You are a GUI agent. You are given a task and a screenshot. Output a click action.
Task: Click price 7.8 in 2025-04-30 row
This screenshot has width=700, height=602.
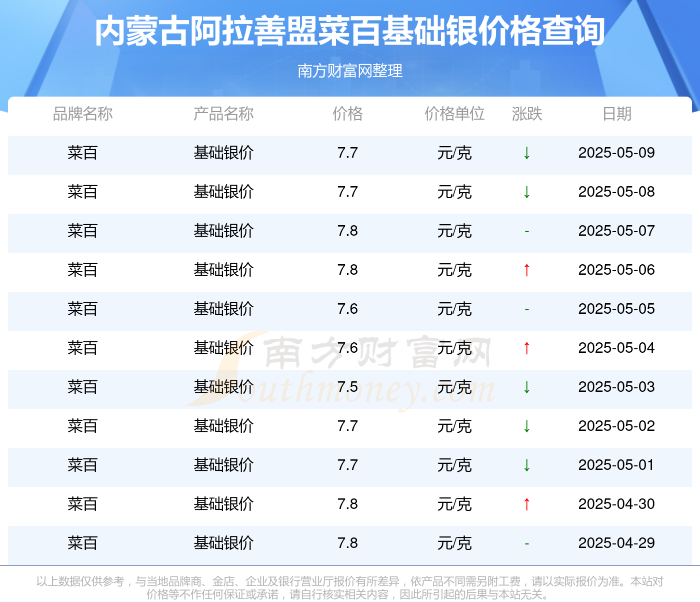pyautogui.click(x=347, y=504)
